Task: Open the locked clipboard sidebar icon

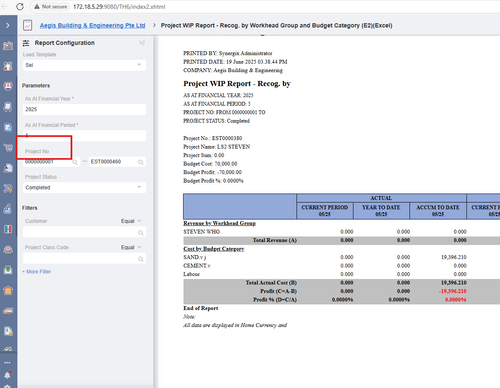Action: point(8,127)
